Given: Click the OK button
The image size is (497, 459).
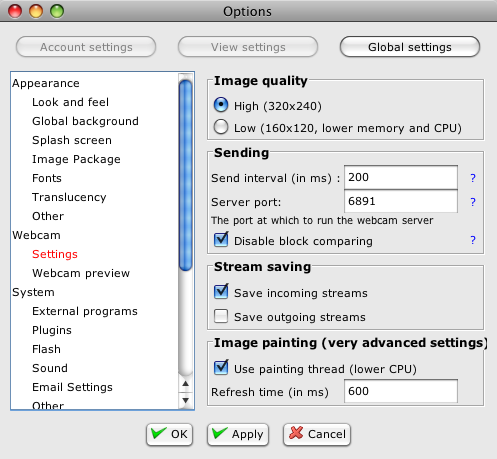Looking at the screenshot, I should 169,434.
